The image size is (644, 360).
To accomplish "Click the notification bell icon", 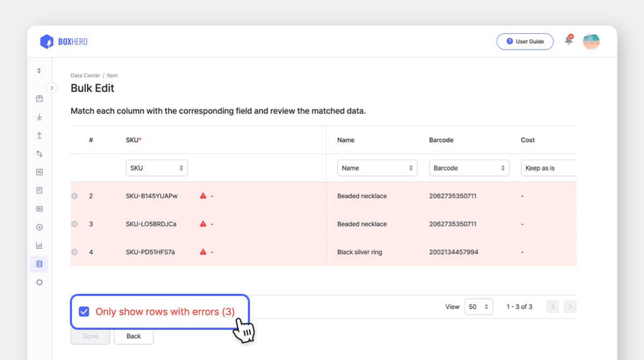I will 568,40.
